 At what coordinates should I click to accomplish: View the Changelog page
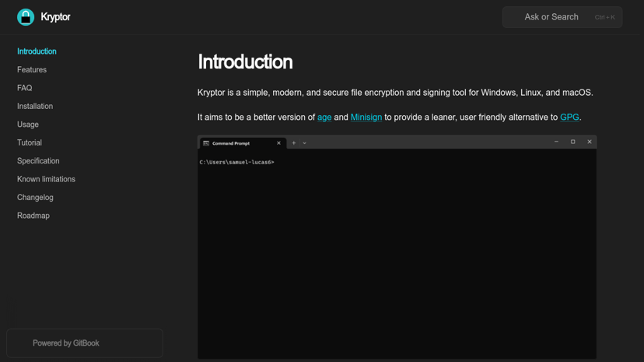point(35,197)
